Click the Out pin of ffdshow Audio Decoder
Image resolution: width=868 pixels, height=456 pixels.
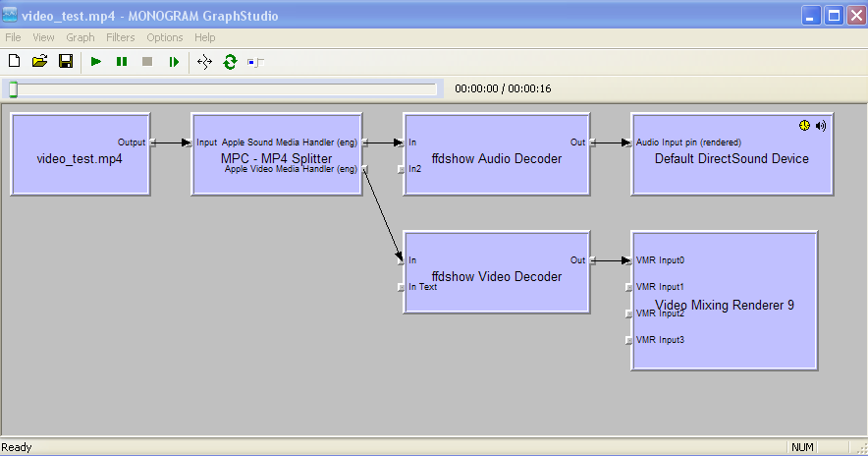point(592,142)
